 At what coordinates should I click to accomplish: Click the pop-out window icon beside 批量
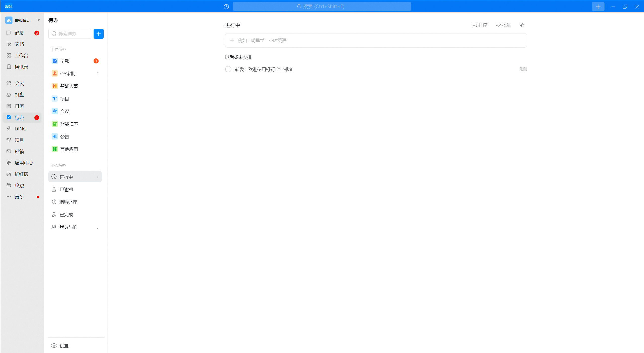coord(522,25)
